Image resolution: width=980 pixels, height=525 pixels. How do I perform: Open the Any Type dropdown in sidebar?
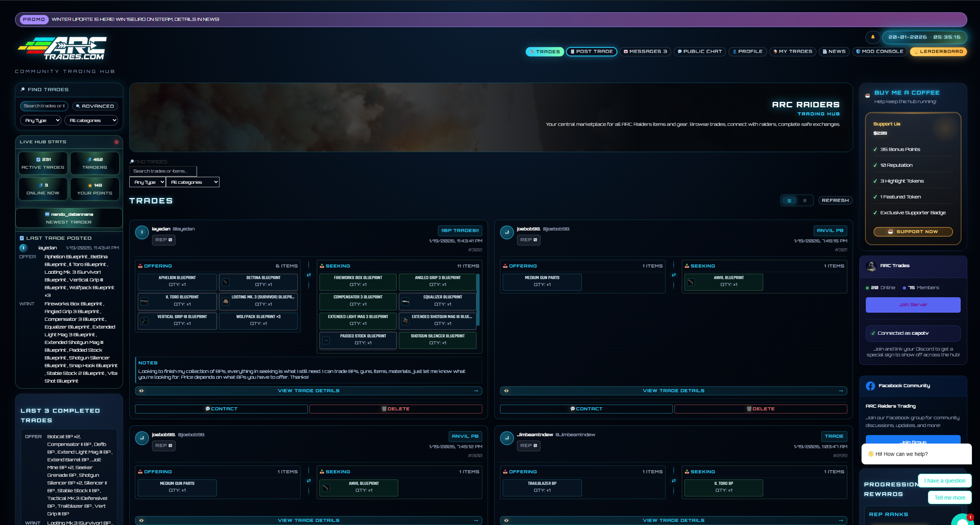41,120
